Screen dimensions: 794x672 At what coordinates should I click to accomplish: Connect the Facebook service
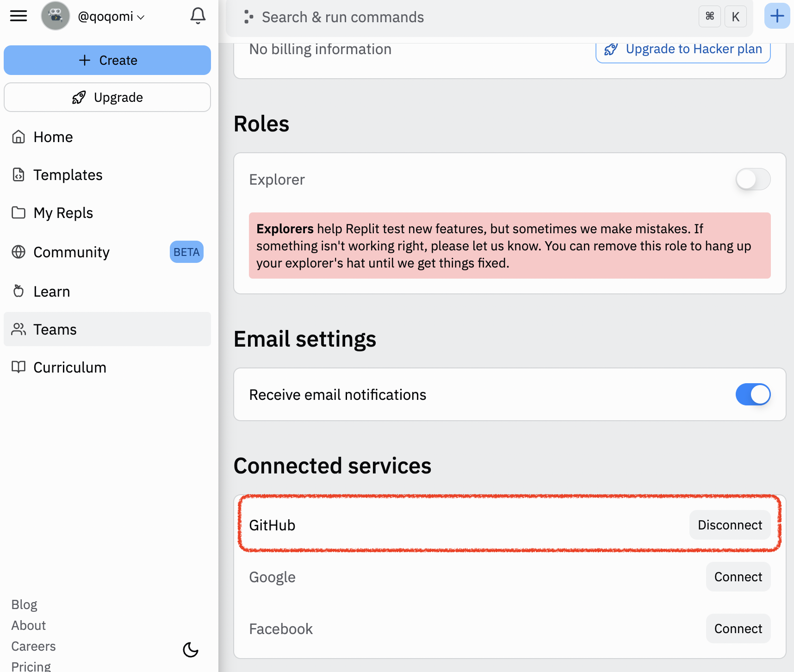click(738, 628)
